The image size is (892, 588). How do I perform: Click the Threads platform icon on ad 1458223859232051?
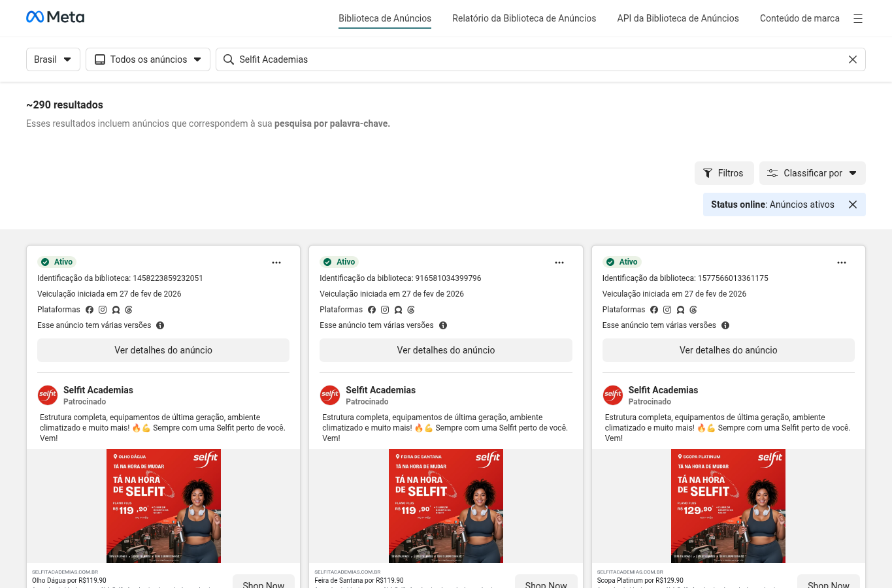coord(129,310)
